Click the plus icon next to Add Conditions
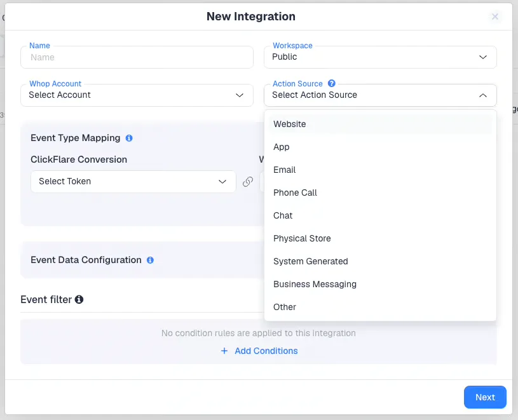The image size is (518, 420). tap(224, 351)
